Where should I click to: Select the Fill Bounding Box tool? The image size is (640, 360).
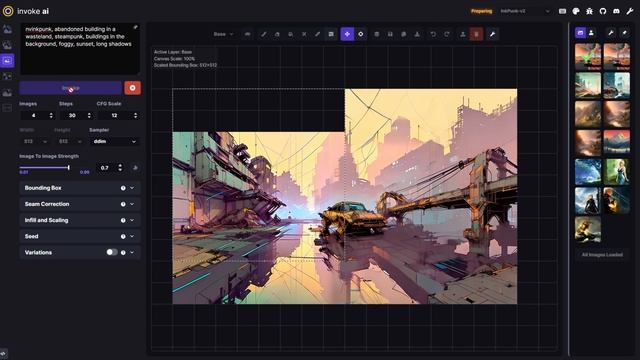tap(291, 34)
